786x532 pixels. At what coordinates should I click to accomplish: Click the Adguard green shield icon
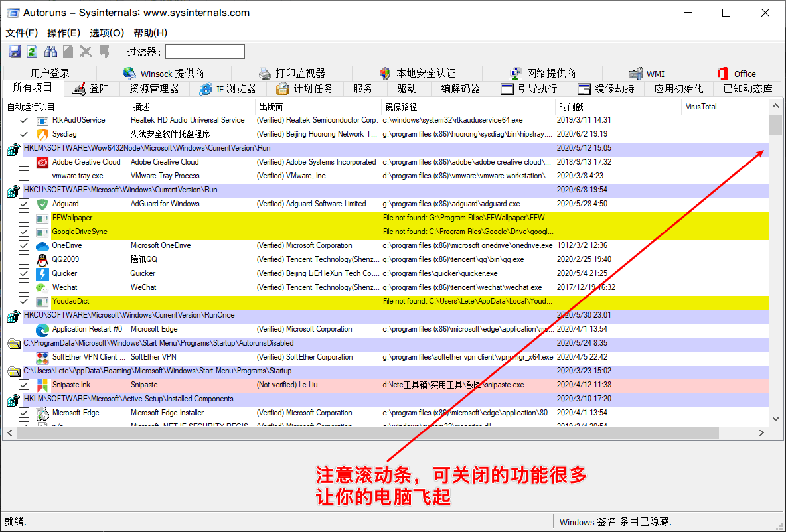(x=42, y=204)
